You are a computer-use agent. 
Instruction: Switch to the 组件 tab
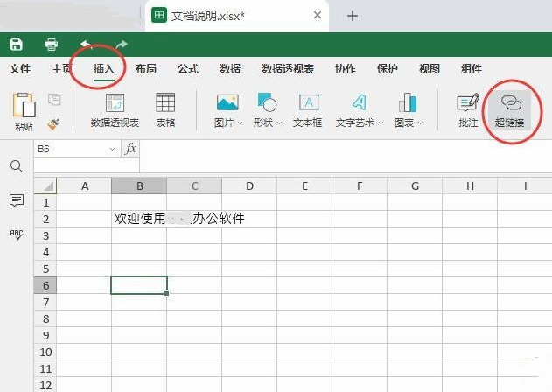click(472, 69)
